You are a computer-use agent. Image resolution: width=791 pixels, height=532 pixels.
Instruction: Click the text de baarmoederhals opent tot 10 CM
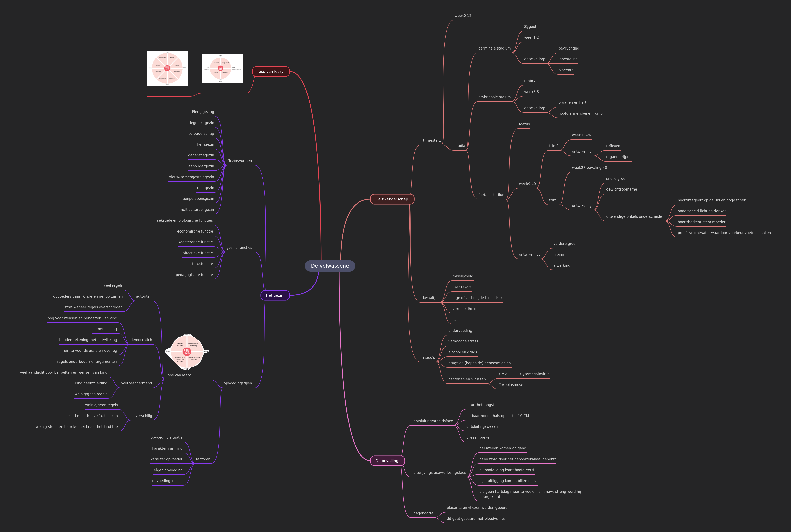pyautogui.click(x=497, y=416)
